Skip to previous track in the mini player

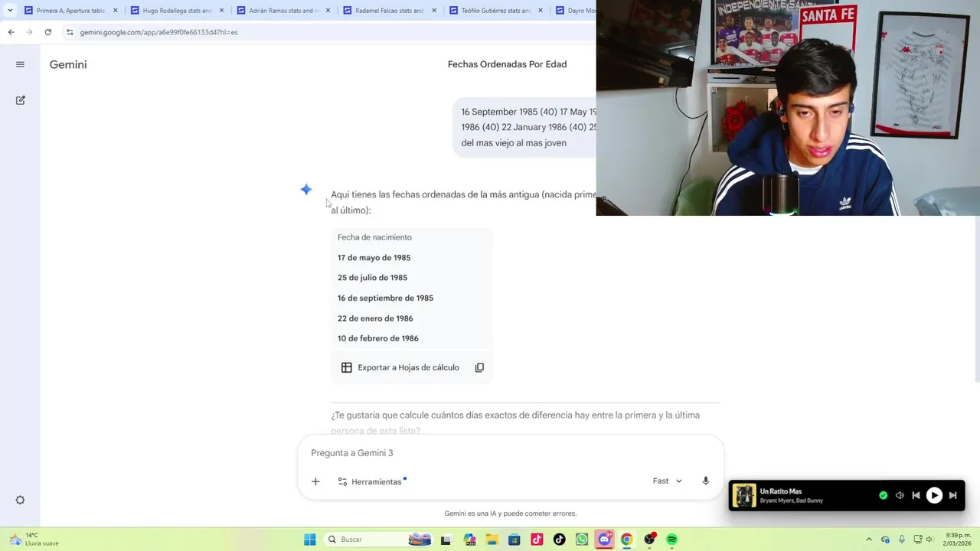916,495
